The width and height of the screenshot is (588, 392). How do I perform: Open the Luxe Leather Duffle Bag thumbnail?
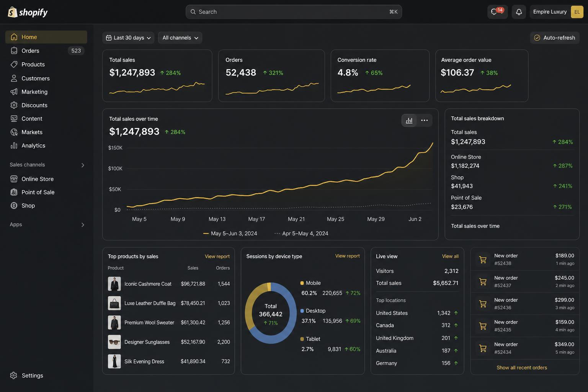click(x=114, y=303)
